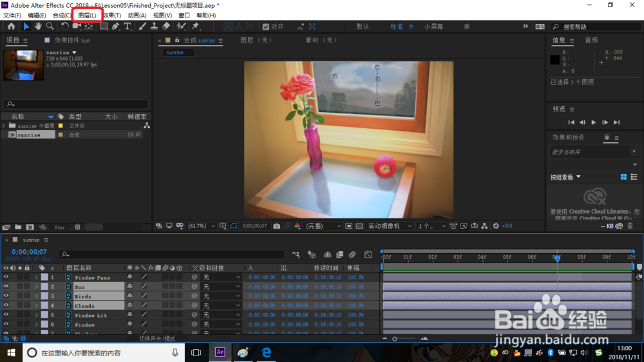
Task: Toggle the snapping checkbox labeled 对齐
Action: coord(266,26)
